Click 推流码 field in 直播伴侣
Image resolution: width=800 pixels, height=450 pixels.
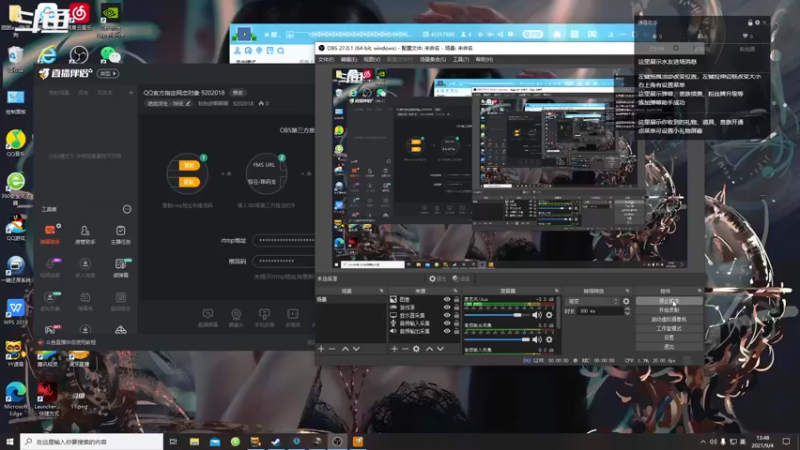tap(284, 261)
